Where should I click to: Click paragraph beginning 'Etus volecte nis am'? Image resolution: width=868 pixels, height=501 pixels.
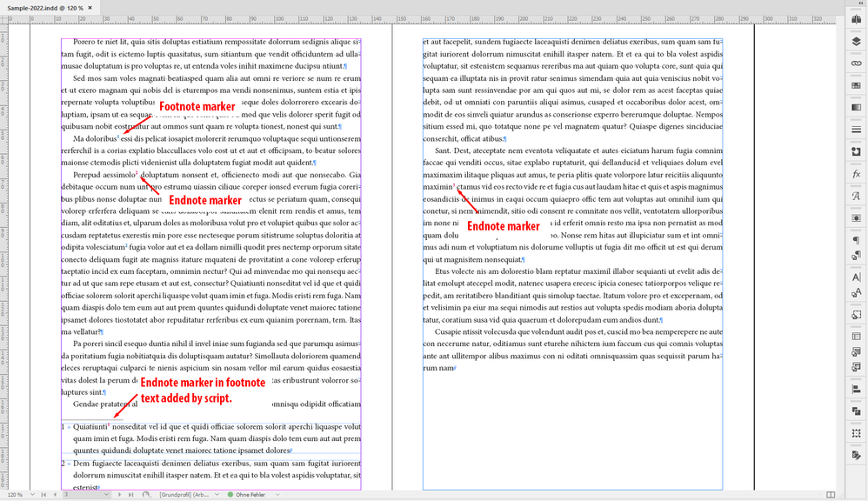coord(573,296)
